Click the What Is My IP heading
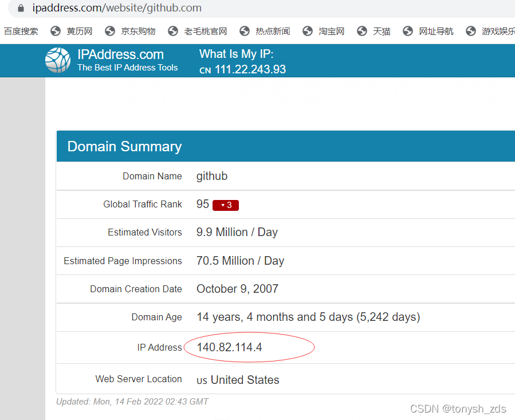 point(236,54)
